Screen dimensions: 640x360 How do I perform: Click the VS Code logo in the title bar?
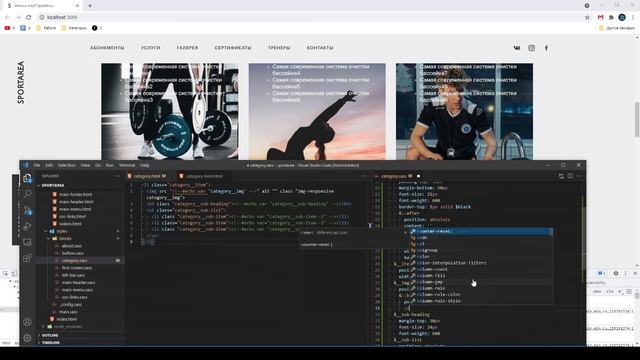point(26,165)
